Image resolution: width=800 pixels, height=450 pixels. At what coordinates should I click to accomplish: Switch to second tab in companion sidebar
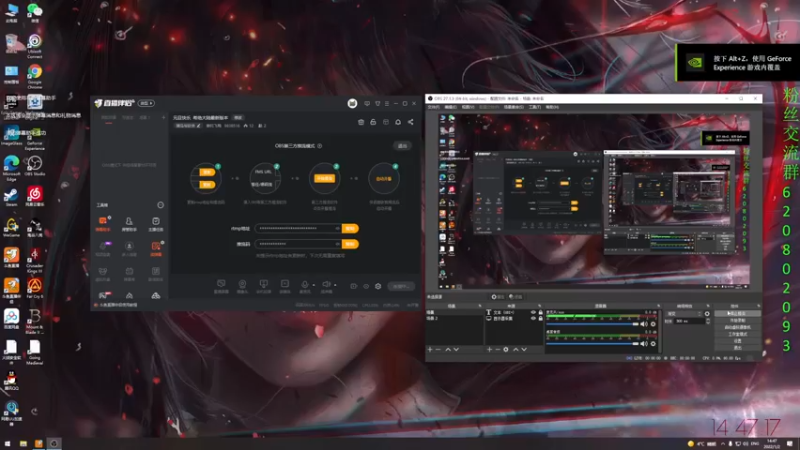point(127,118)
